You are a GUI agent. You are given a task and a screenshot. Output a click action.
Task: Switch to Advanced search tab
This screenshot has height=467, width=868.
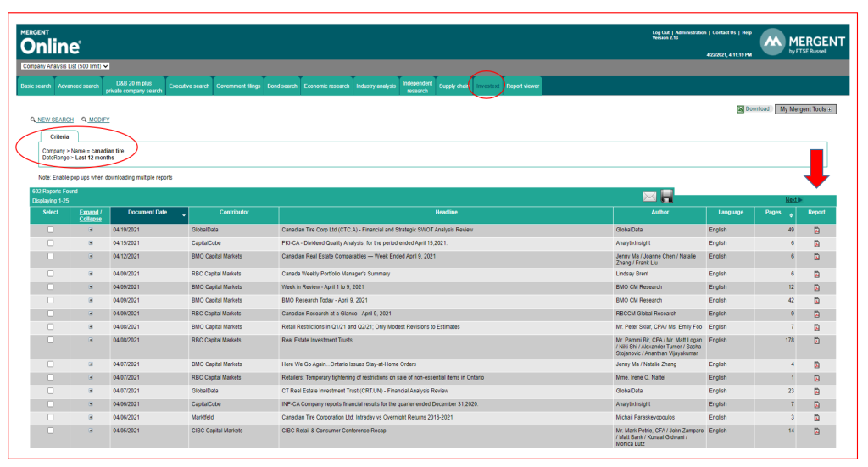pyautogui.click(x=79, y=86)
